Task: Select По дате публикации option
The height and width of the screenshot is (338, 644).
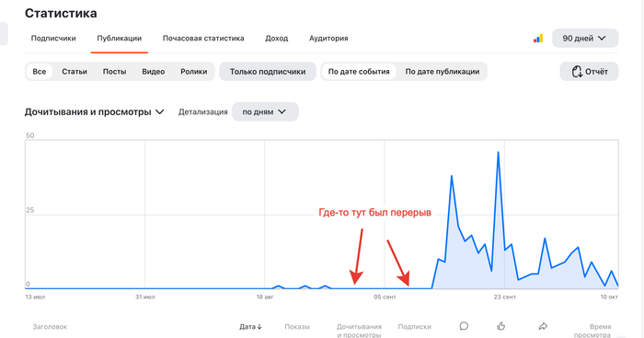Action: 443,72
